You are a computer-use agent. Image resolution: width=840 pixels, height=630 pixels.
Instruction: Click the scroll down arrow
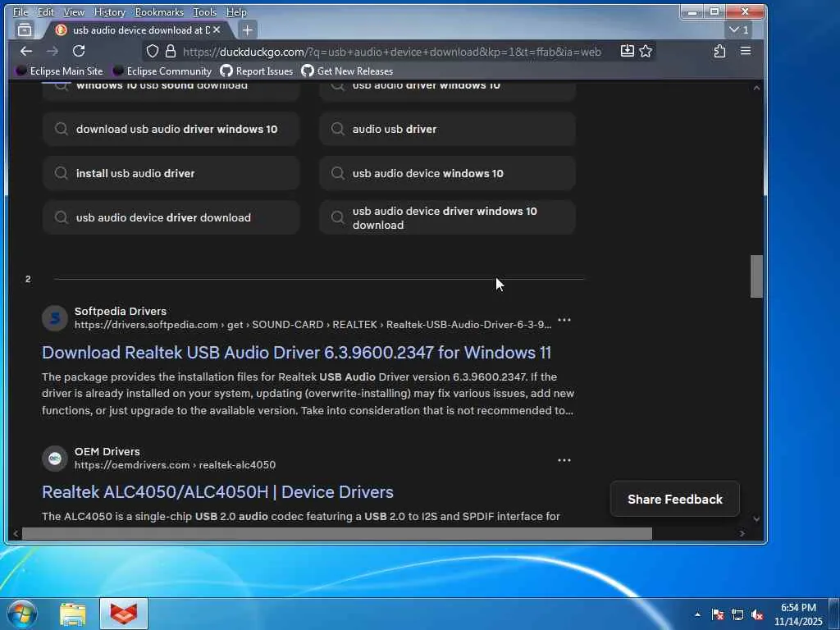click(x=756, y=518)
